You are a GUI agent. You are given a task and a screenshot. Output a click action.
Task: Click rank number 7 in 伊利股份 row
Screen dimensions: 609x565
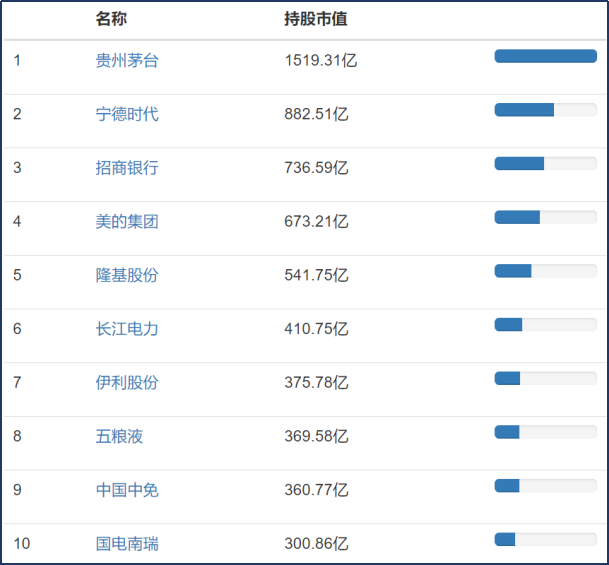click(x=17, y=382)
